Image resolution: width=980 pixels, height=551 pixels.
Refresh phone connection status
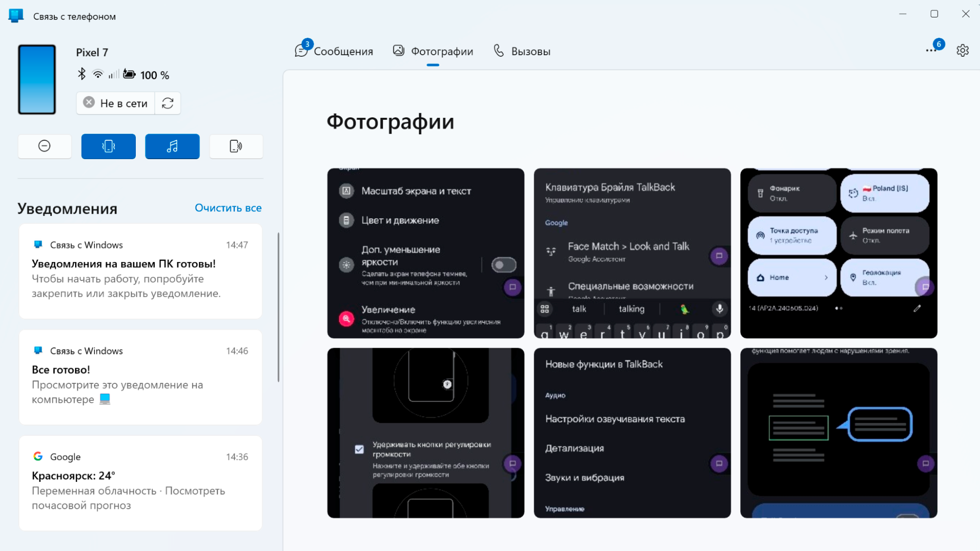pyautogui.click(x=168, y=103)
